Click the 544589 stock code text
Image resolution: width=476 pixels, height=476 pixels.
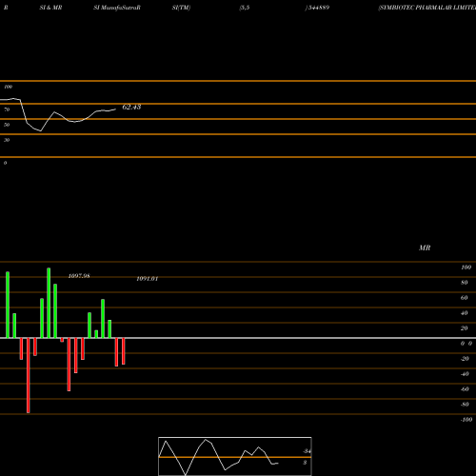pos(319,8)
